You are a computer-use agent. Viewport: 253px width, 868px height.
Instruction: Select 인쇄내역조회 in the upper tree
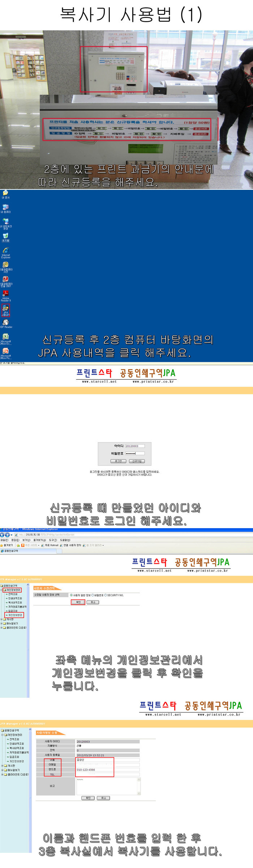coord(15,598)
